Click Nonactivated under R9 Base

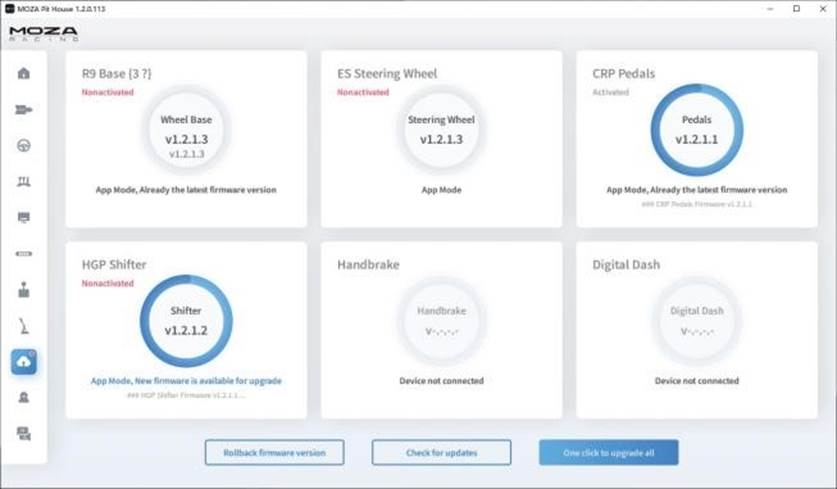pos(107,92)
